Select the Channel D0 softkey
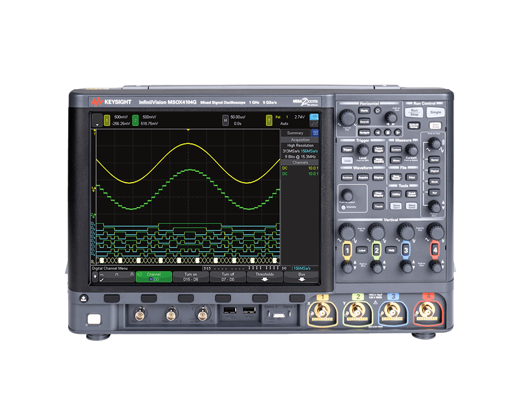525x420 pixels. tap(154, 277)
